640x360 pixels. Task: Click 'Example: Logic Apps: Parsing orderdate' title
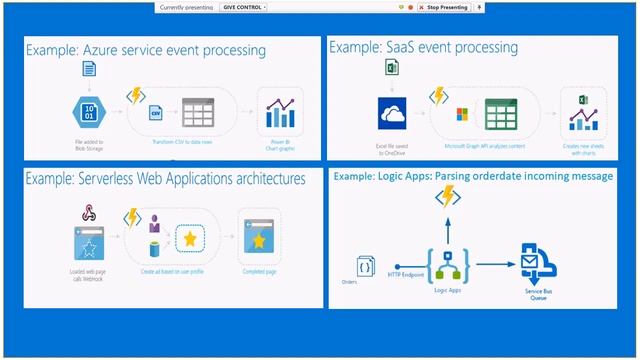click(473, 176)
